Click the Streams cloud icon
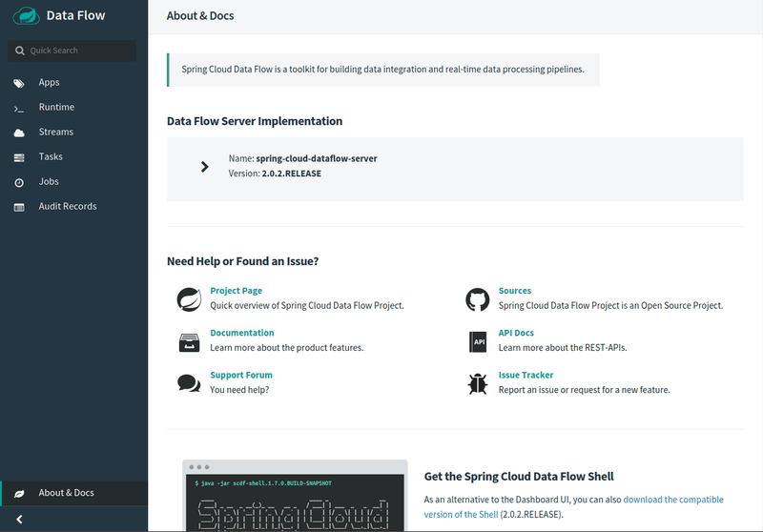Screen dimensions: 763x532 point(19,133)
